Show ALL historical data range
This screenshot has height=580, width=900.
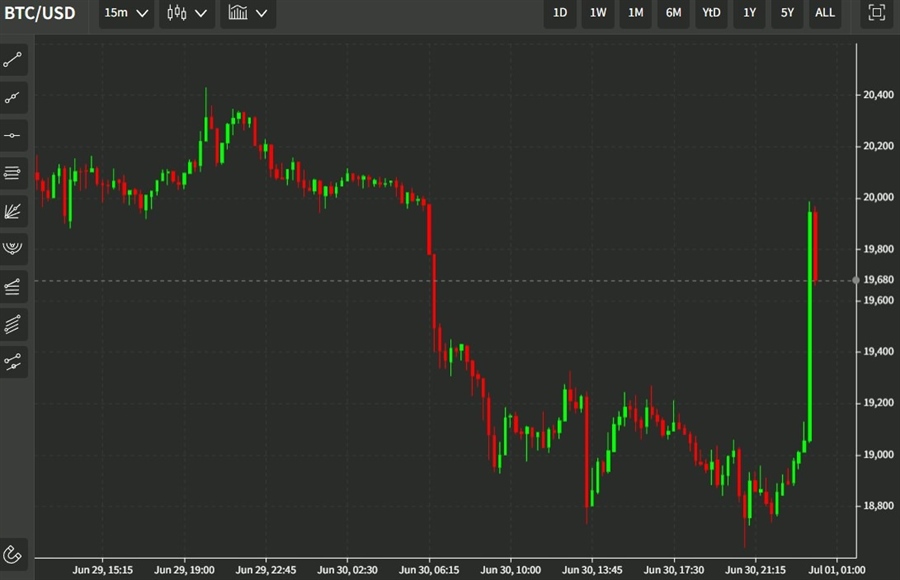pos(825,13)
